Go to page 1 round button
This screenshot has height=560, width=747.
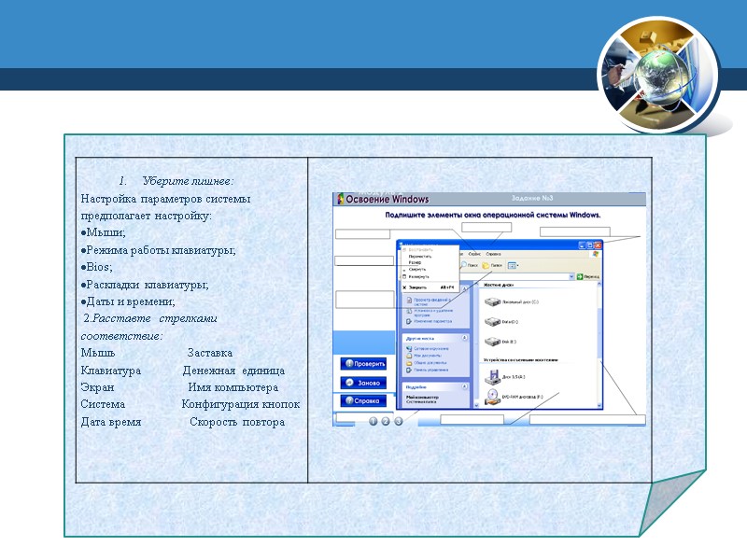373,421
